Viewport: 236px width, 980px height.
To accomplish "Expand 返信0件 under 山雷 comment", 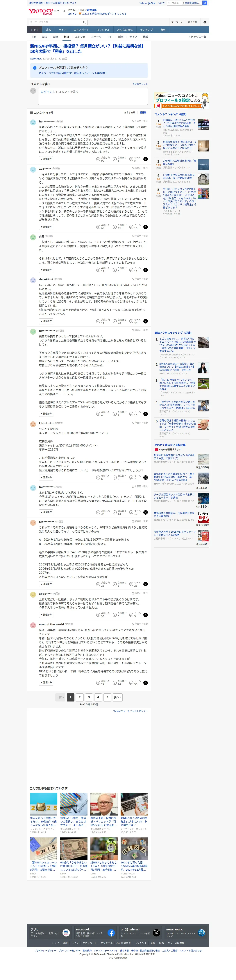I will pos(46,270).
